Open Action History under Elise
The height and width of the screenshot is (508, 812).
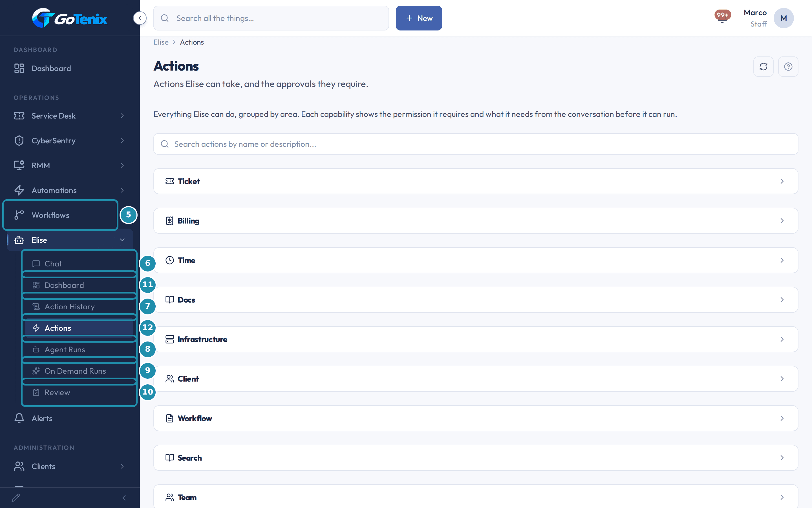pos(79,306)
